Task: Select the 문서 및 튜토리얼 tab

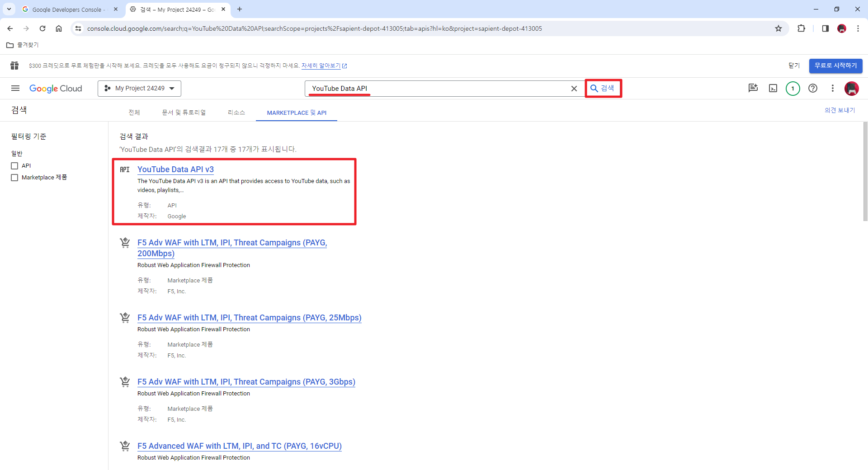Action: (184, 113)
